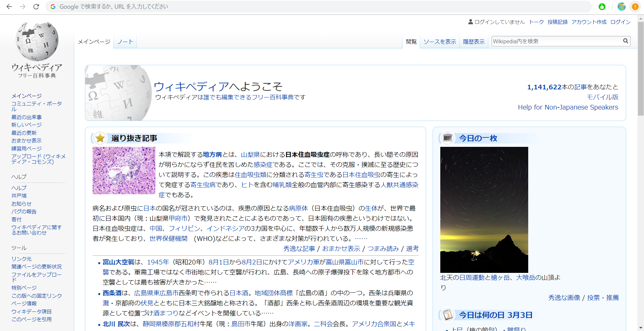Click the star icon beside 選り抜き記事
Screen dimensions: 644x331
coord(100,138)
